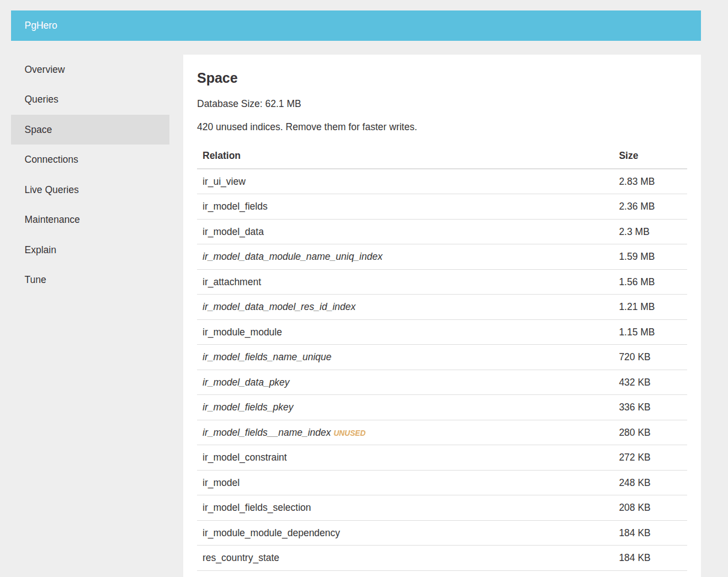Open the Overview page from the sidebar
Image resolution: width=728 pixels, height=577 pixels.
pos(44,69)
